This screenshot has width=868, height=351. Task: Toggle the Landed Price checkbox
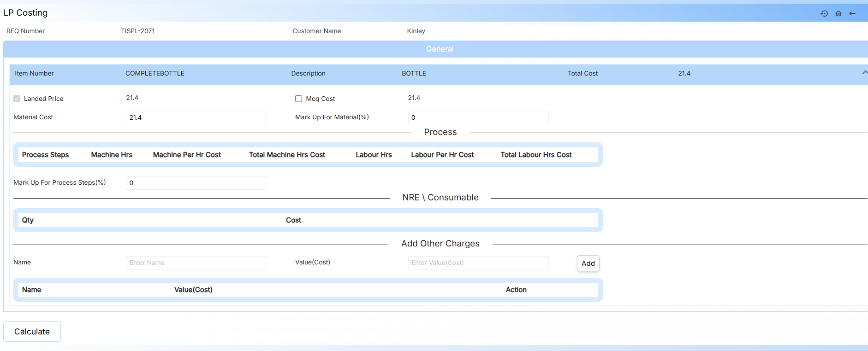[17, 99]
